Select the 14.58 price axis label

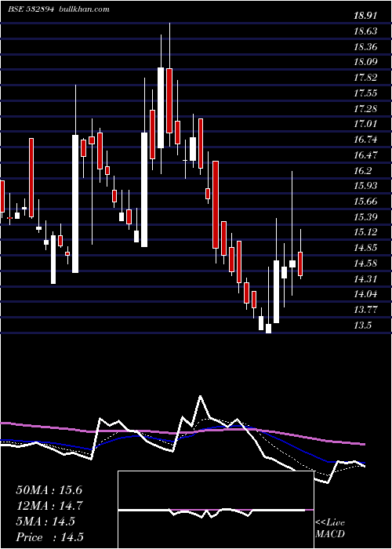[365, 264]
